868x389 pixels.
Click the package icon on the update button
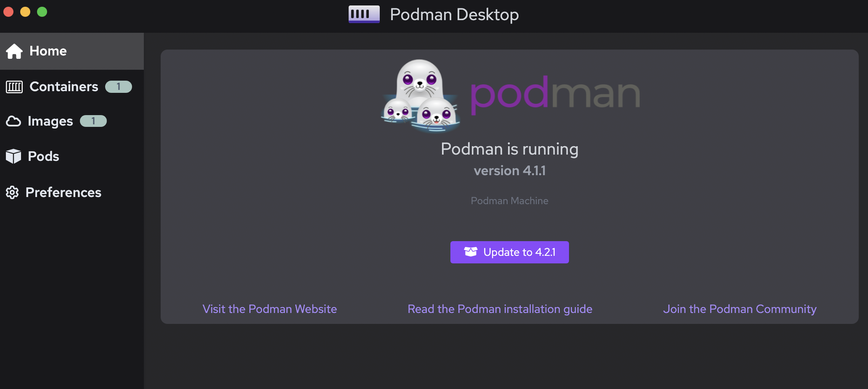(x=471, y=252)
